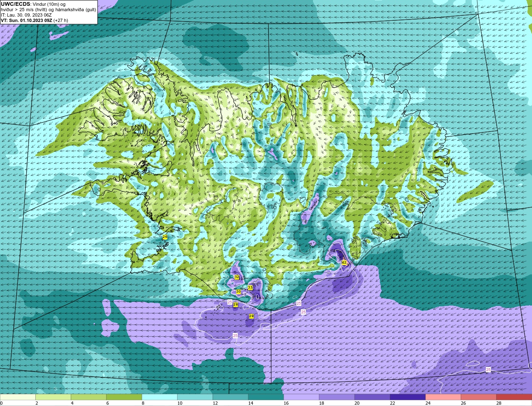Click the legend swatch between 18 and 20
The height and width of the screenshot is (406, 532).
pyautogui.click(x=337, y=397)
